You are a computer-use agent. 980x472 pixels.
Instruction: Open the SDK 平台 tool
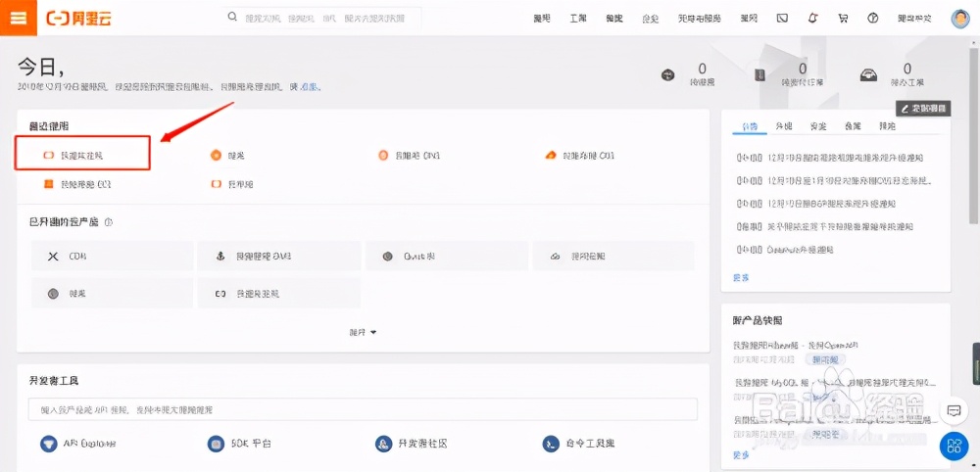pyautogui.click(x=239, y=444)
